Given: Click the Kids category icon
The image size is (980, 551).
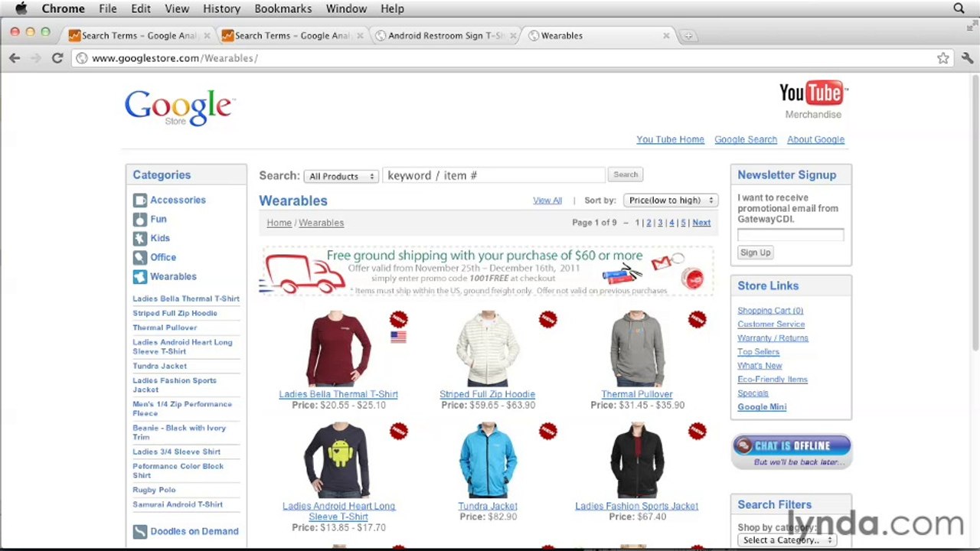Looking at the screenshot, I should (x=139, y=239).
